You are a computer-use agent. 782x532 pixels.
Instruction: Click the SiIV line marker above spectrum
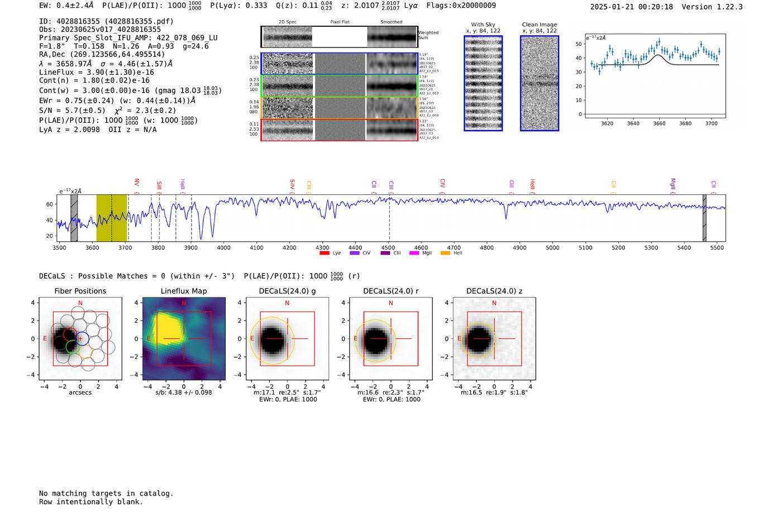(x=292, y=185)
